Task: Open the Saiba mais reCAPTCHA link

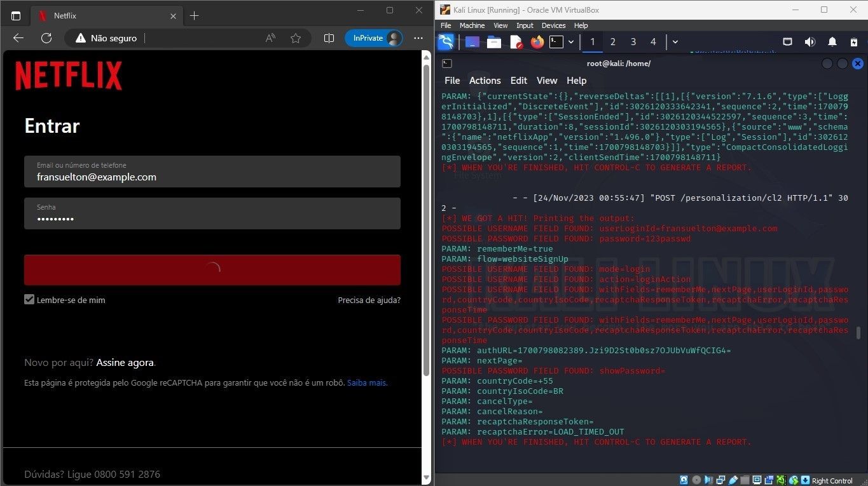Action: tap(367, 383)
